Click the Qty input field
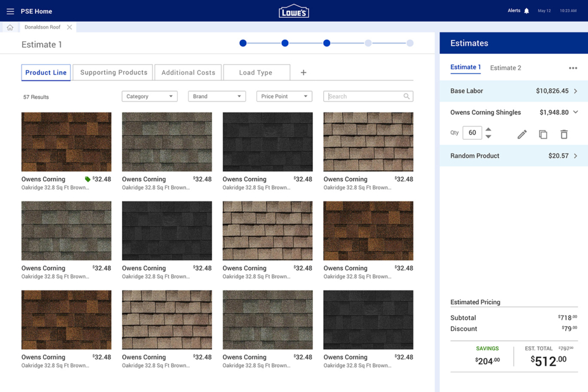588x392 pixels. pyautogui.click(x=472, y=133)
